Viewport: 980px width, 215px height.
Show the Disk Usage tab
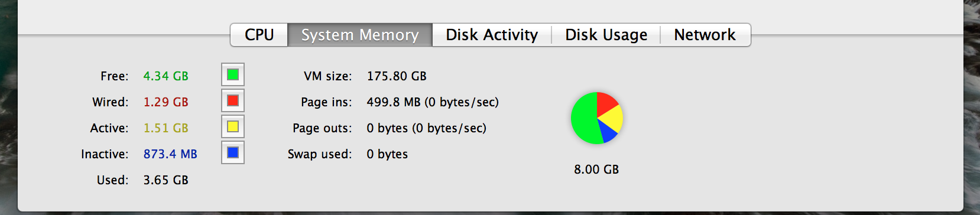pyautogui.click(x=606, y=35)
